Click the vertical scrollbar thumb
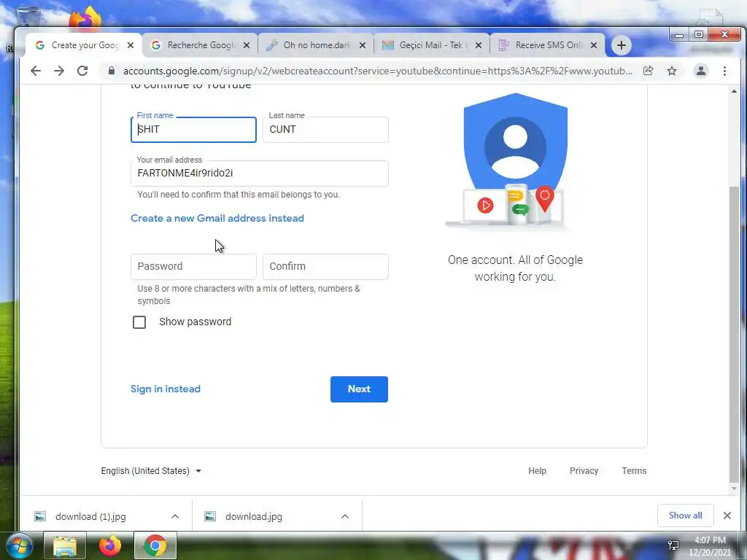The width and height of the screenshot is (747, 560). pos(734,335)
